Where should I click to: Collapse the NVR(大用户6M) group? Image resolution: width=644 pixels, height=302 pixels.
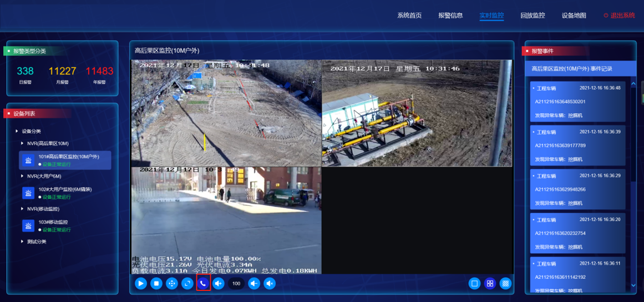tap(22, 176)
